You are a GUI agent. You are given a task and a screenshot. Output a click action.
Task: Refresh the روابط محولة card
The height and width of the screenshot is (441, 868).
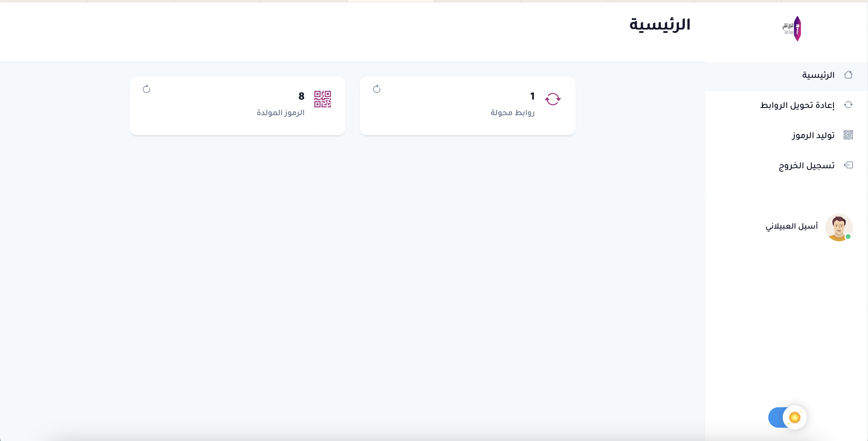pyautogui.click(x=377, y=89)
